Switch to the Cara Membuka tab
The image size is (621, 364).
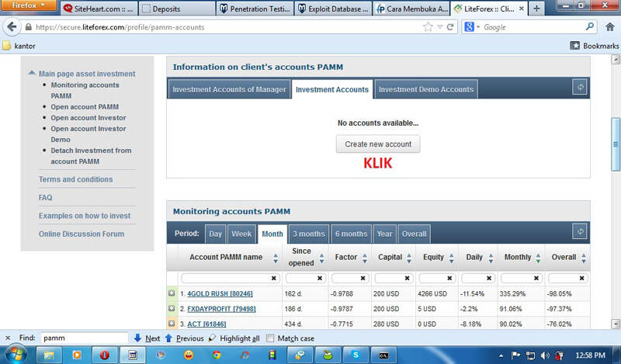pos(411,9)
